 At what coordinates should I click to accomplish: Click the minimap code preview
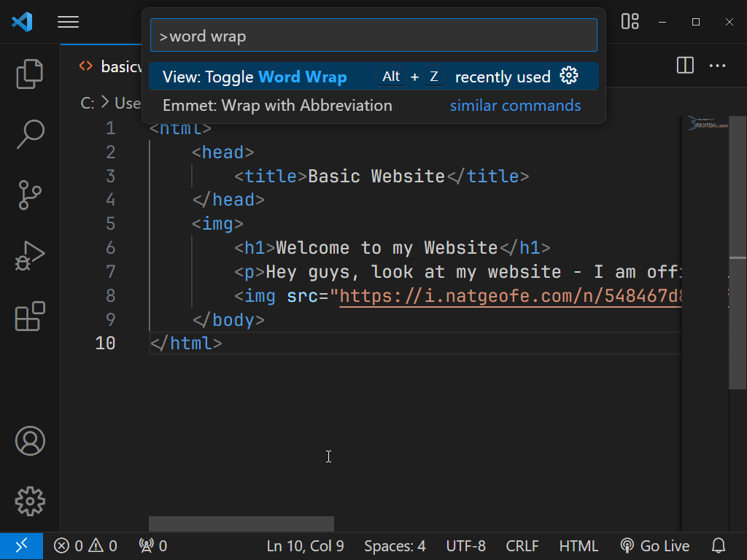click(x=708, y=122)
